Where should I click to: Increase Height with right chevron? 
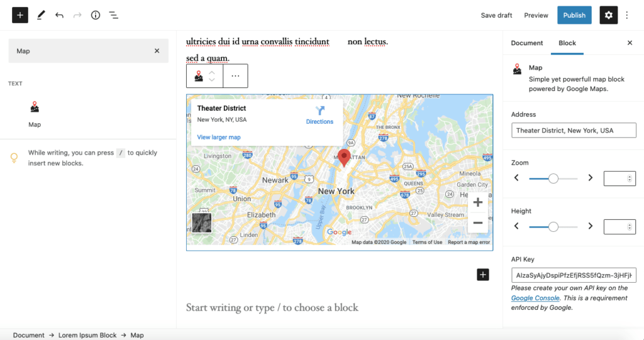coord(590,226)
